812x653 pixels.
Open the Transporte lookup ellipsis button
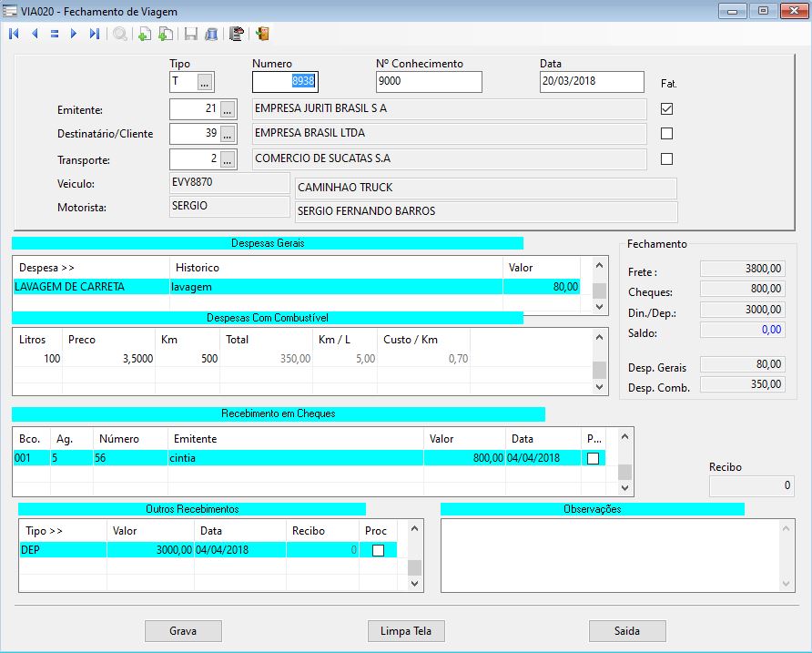pos(228,159)
